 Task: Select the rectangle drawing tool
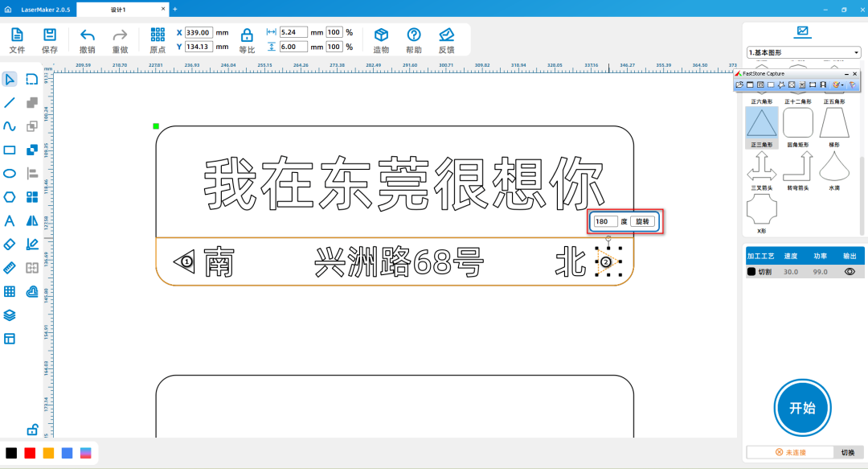click(x=10, y=150)
